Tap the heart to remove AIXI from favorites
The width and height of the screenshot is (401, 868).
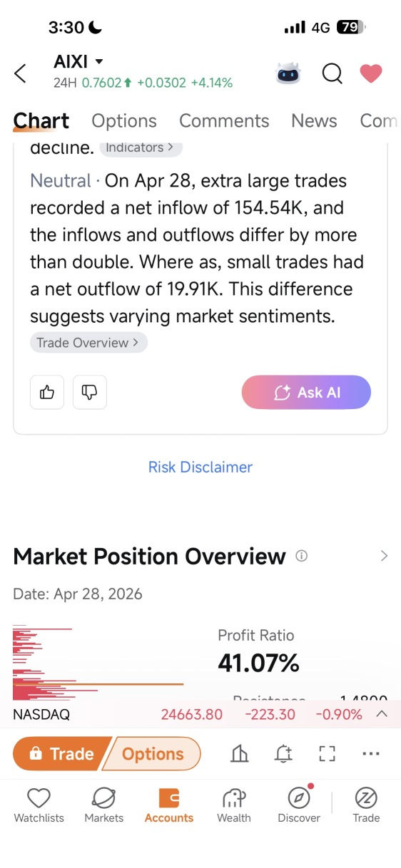370,73
